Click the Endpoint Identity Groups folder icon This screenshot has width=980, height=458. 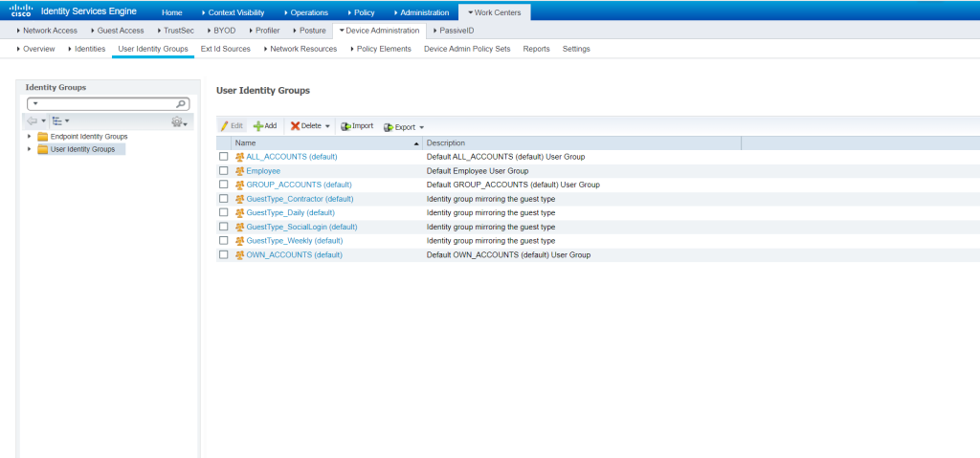click(x=42, y=136)
